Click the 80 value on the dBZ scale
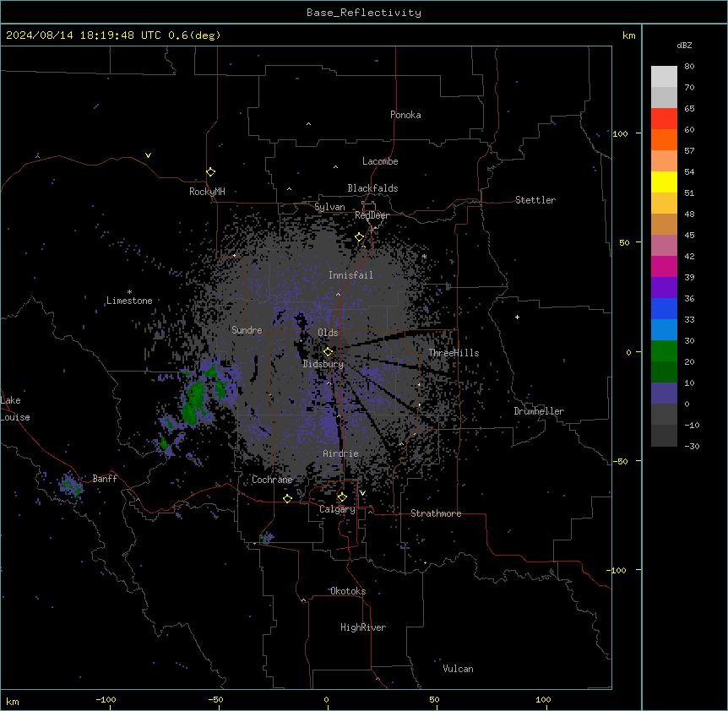 (689, 67)
